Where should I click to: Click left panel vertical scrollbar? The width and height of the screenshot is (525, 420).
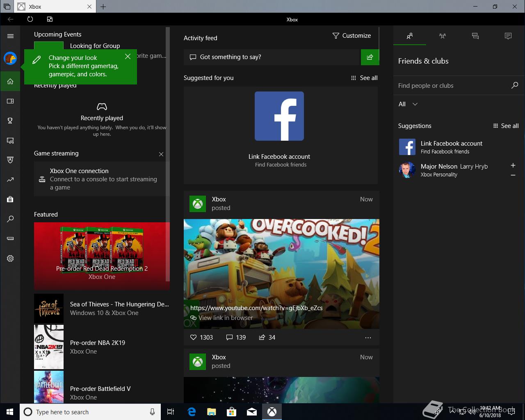click(167, 154)
